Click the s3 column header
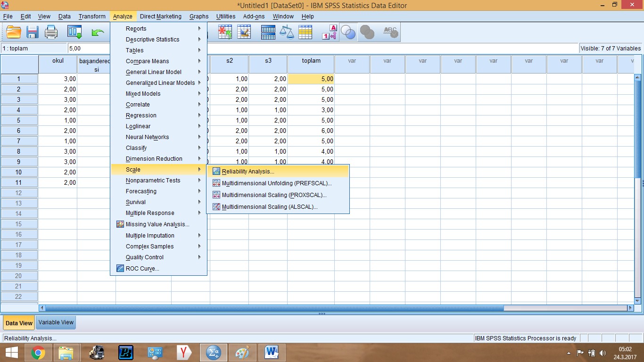644x362 pixels. coord(268,64)
